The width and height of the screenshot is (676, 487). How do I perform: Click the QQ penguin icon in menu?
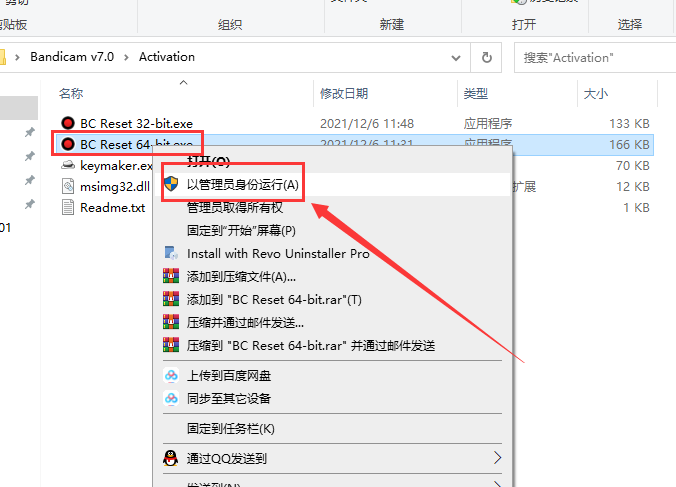tap(170, 459)
